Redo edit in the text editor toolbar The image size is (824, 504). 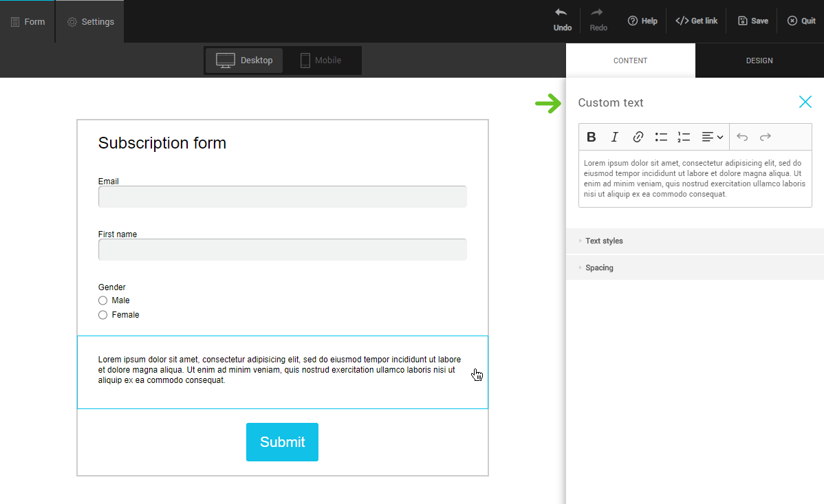tap(765, 137)
